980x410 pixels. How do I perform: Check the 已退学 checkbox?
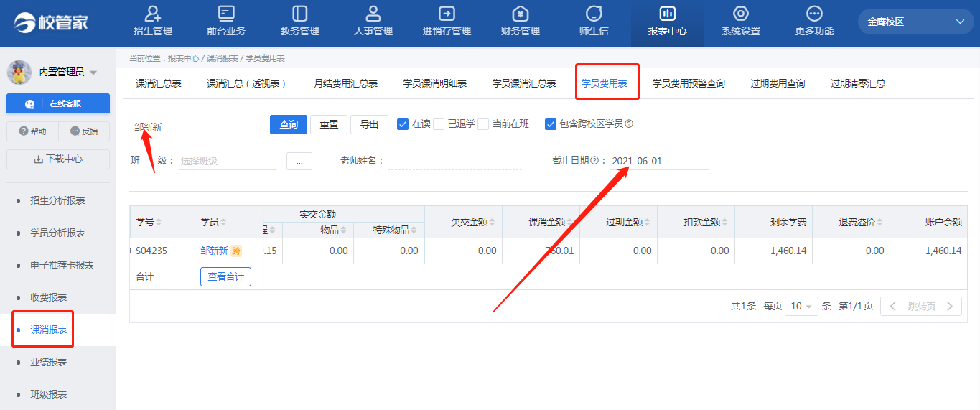(x=439, y=124)
